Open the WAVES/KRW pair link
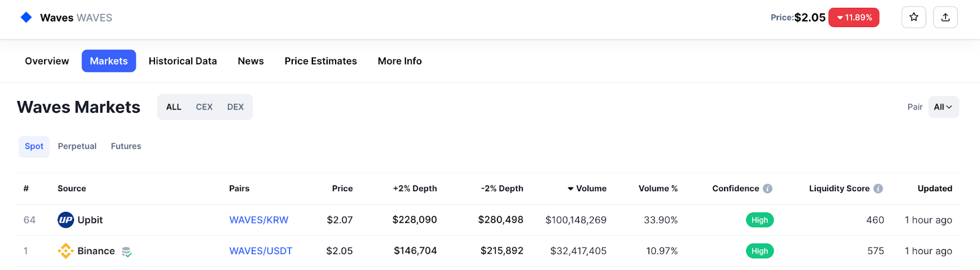 [x=258, y=220]
